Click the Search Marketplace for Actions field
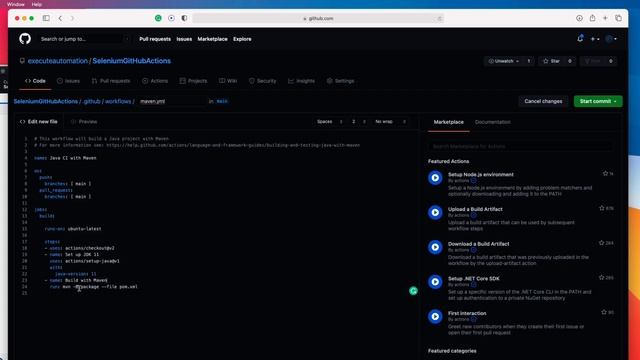This screenshot has height=360, width=640. pyautogui.click(x=520, y=146)
